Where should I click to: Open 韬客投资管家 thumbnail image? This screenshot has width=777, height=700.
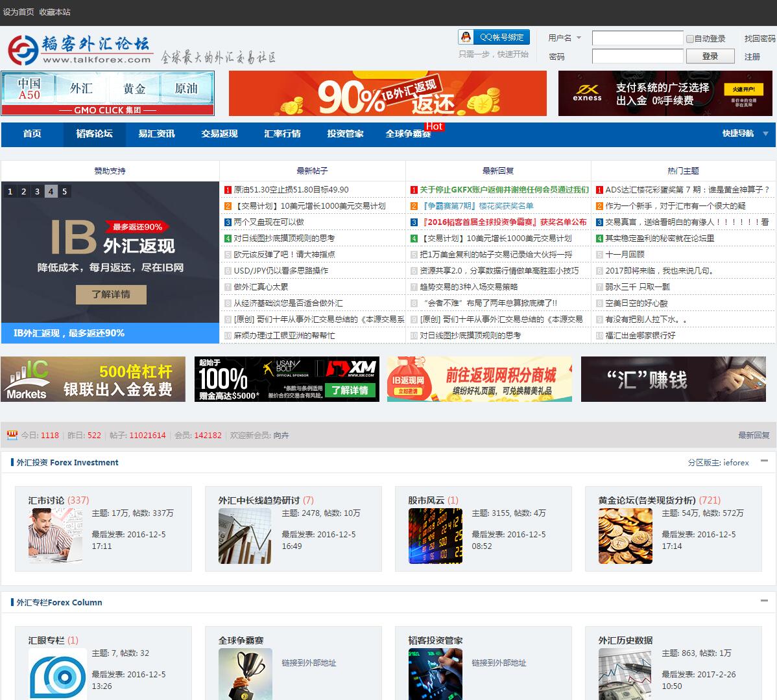click(x=436, y=674)
